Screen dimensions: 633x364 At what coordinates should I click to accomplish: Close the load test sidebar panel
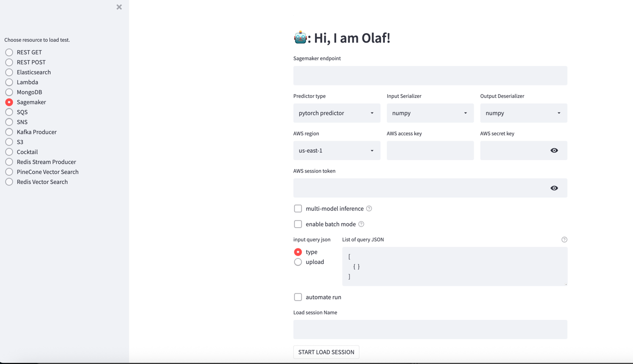pos(119,7)
